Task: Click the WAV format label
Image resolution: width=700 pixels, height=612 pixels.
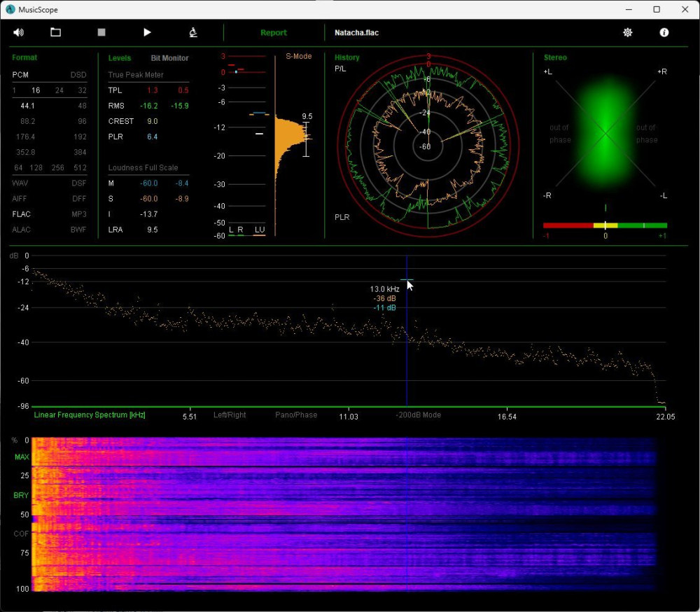Action: click(20, 183)
